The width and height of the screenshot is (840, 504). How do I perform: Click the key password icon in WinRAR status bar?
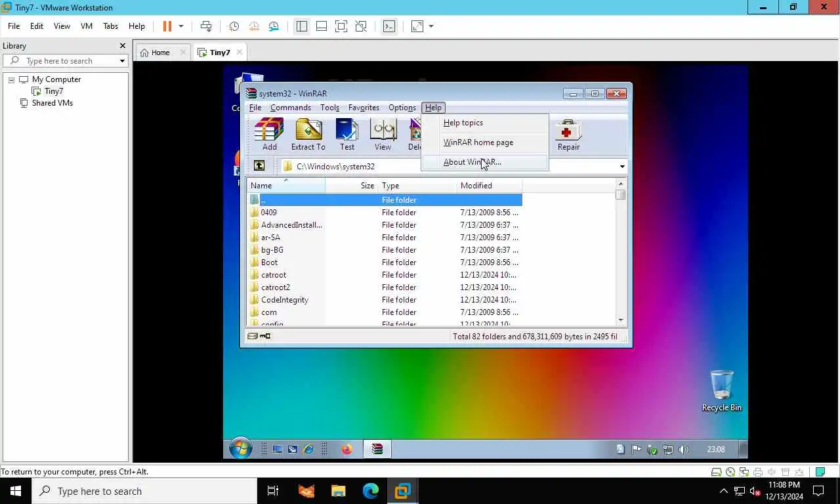265,336
